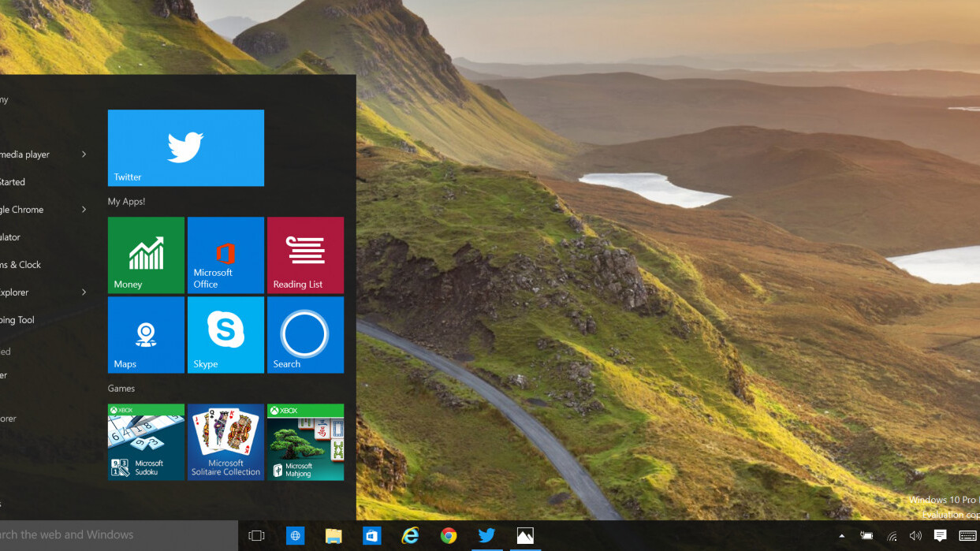Image resolution: width=980 pixels, height=551 pixels.
Task: Open the Twitter tile in Start menu
Action: tap(185, 148)
